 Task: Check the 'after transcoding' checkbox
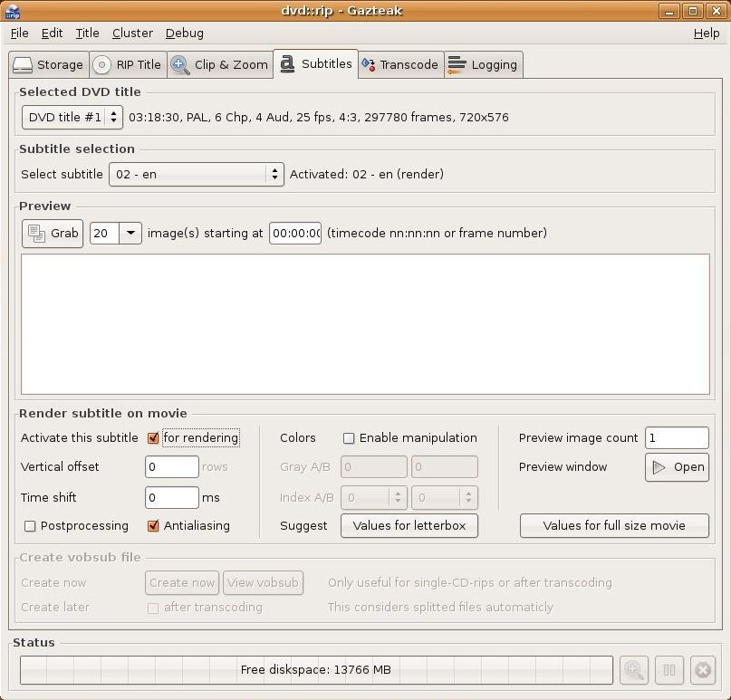[152, 609]
